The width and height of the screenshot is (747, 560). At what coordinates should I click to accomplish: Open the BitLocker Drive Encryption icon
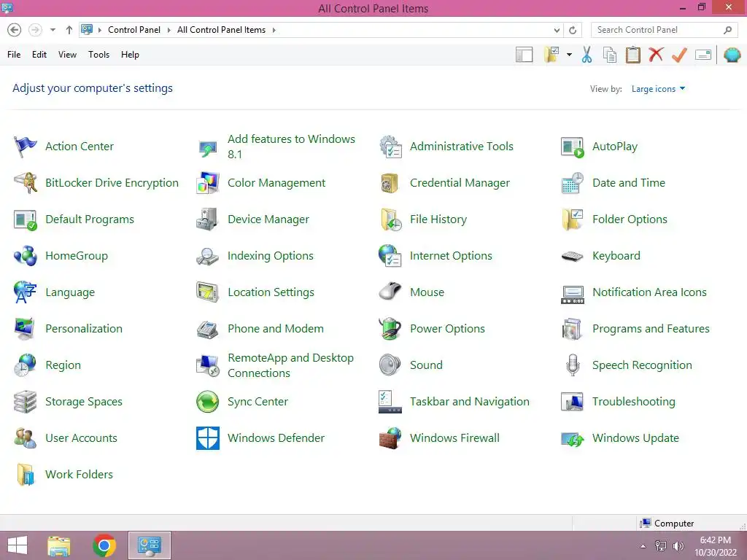(26, 183)
